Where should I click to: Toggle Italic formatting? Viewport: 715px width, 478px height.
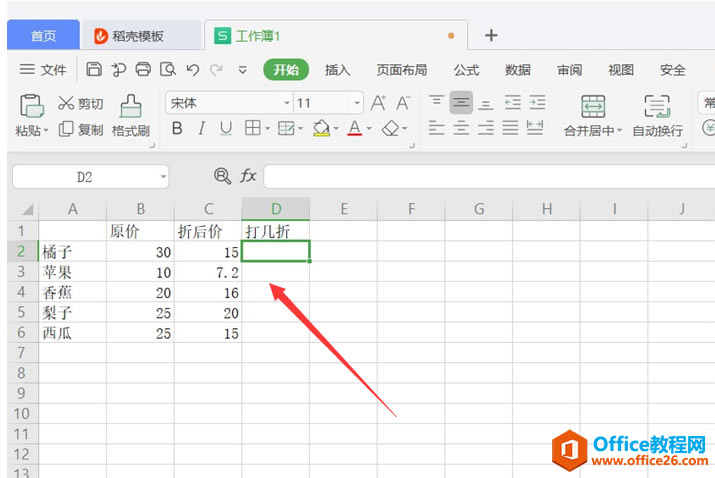[x=201, y=129]
